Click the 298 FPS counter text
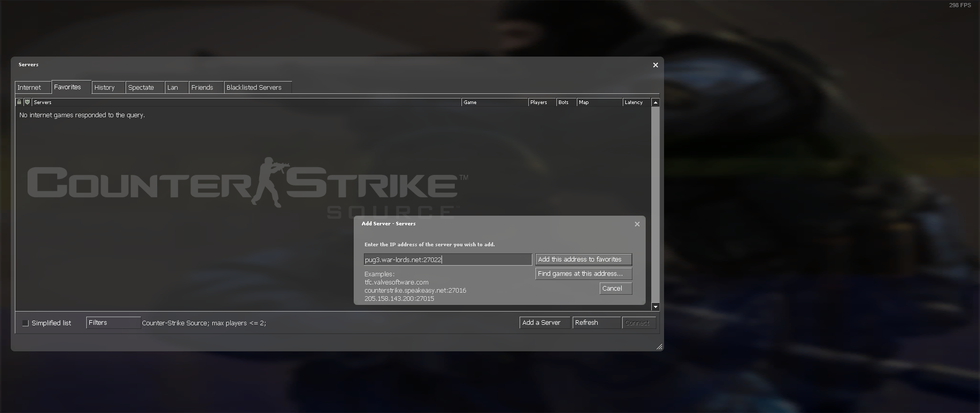Viewport: 980px width, 413px height. 960,5
